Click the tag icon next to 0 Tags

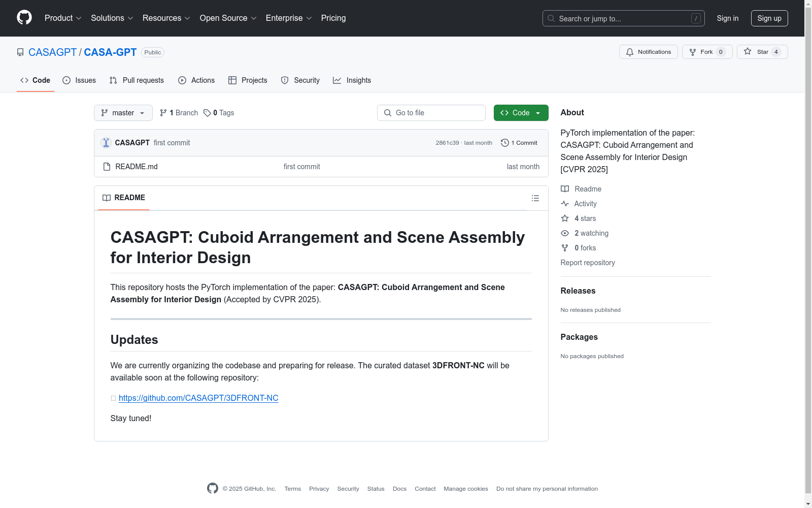(207, 113)
